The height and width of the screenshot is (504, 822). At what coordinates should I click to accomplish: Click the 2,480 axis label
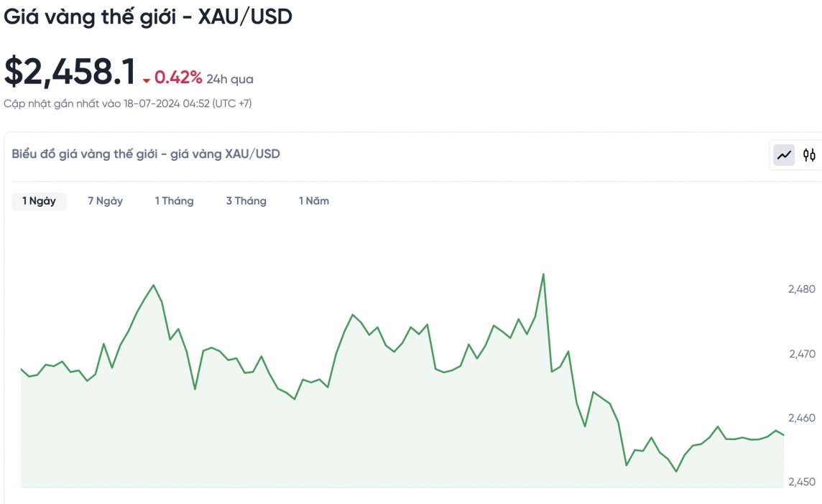(x=801, y=289)
